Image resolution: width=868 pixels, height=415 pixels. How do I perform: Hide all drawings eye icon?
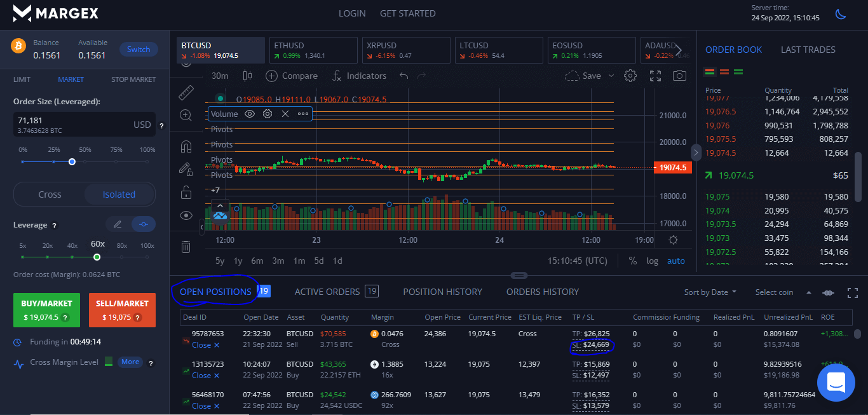point(186,215)
